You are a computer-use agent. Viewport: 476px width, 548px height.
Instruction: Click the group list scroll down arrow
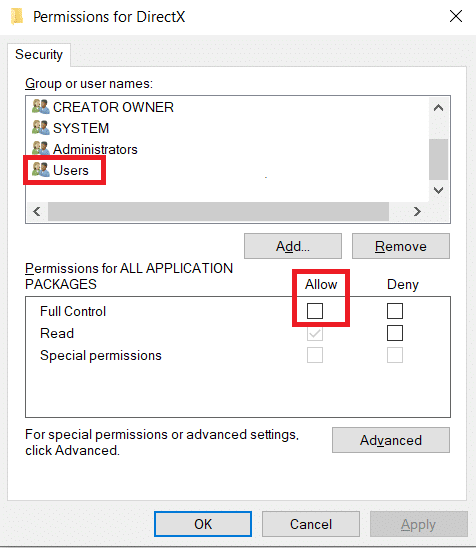pyautogui.click(x=439, y=190)
